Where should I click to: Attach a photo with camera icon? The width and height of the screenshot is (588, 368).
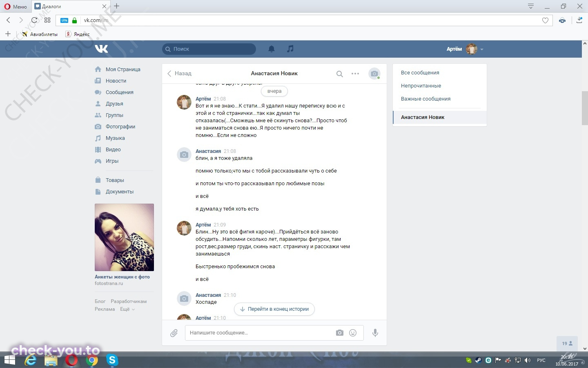click(x=340, y=333)
